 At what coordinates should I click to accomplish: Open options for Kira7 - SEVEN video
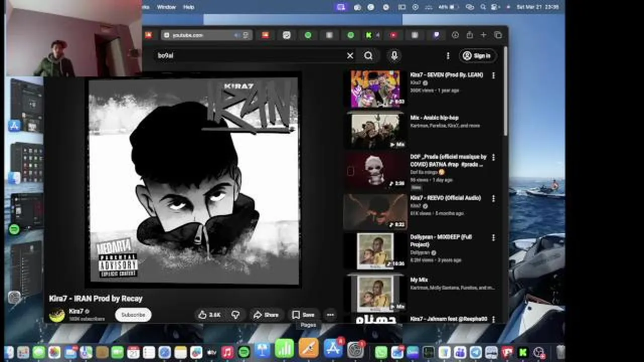coord(493,75)
